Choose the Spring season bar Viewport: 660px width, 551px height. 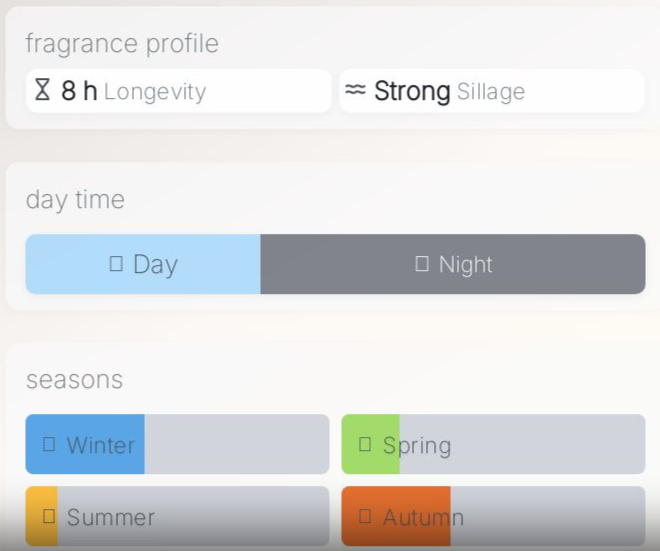pos(493,444)
